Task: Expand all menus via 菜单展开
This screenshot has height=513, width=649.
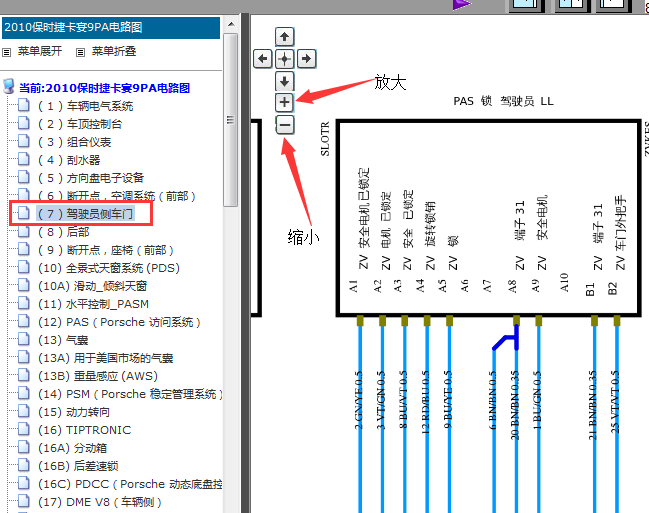Action: pyautogui.click(x=40, y=51)
